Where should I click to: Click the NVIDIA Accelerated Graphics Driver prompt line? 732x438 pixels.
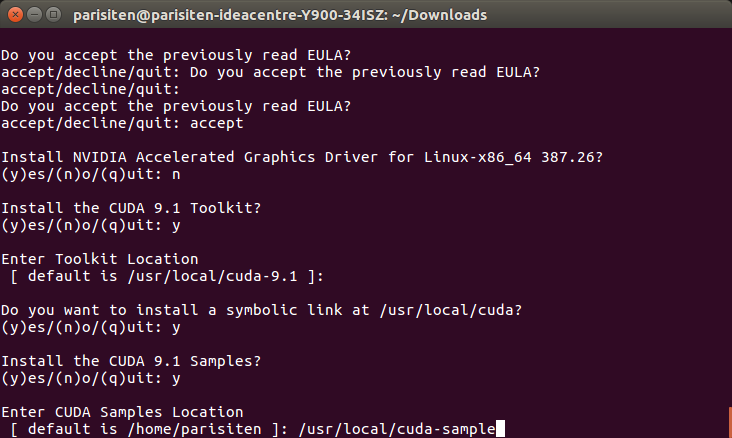point(302,157)
